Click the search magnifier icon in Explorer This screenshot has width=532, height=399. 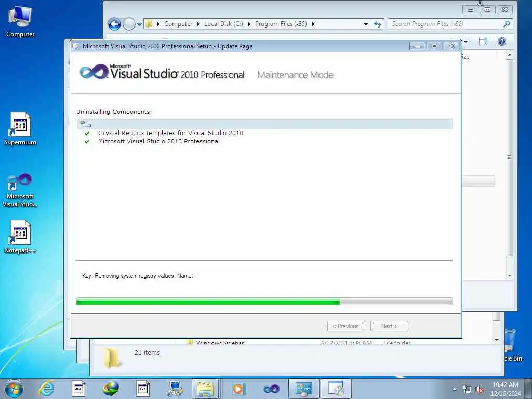[x=507, y=24]
